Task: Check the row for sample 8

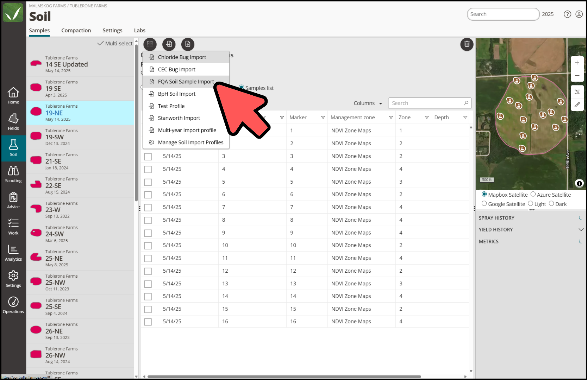Action: point(148,220)
